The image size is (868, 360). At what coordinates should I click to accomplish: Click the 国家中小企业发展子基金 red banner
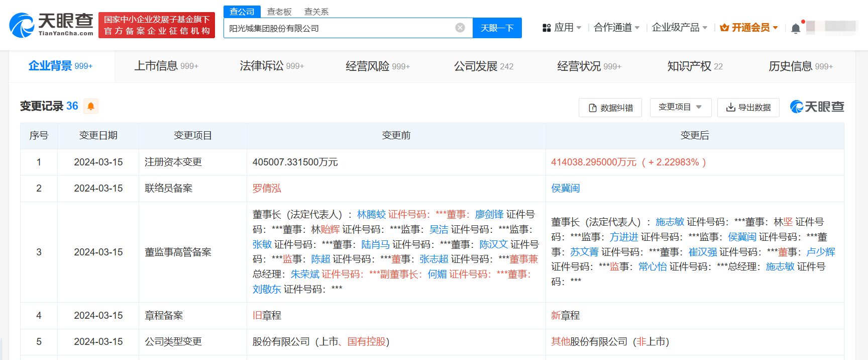point(157,25)
